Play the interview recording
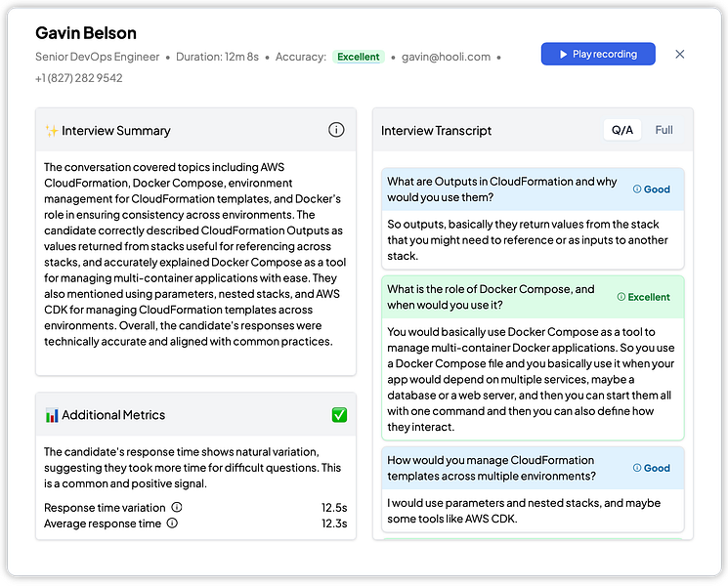 coord(597,55)
